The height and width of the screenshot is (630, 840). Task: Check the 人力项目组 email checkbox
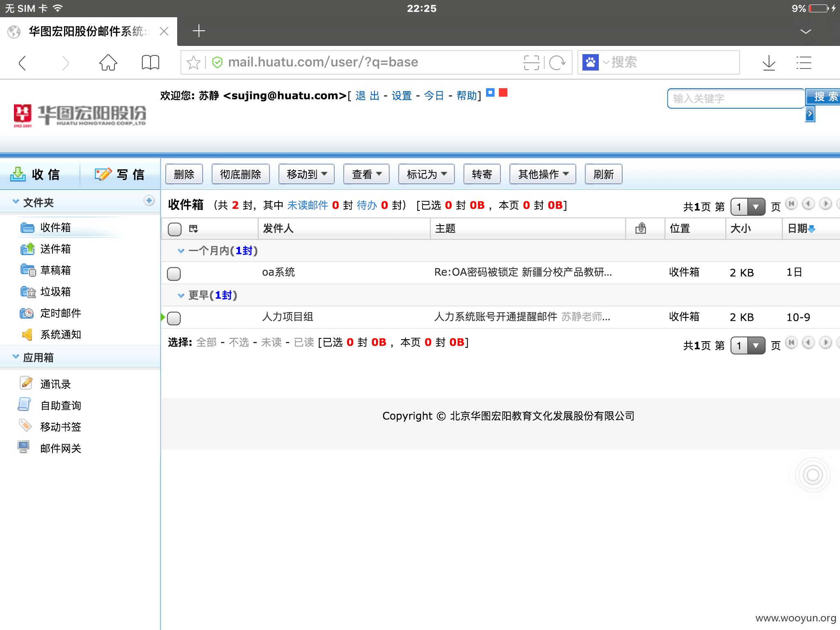pos(174,318)
